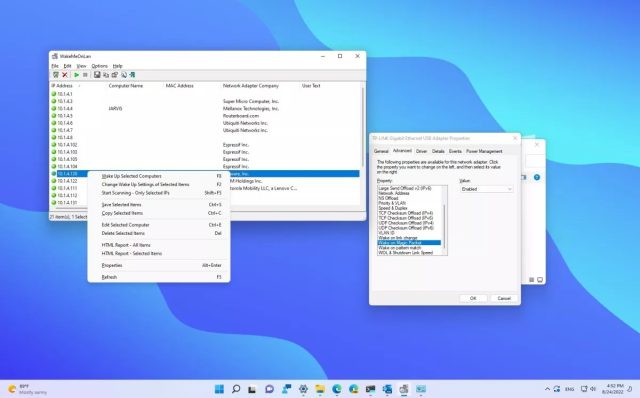The image size is (640, 398).
Task: Switch to the Power Management tab
Action: (x=484, y=151)
